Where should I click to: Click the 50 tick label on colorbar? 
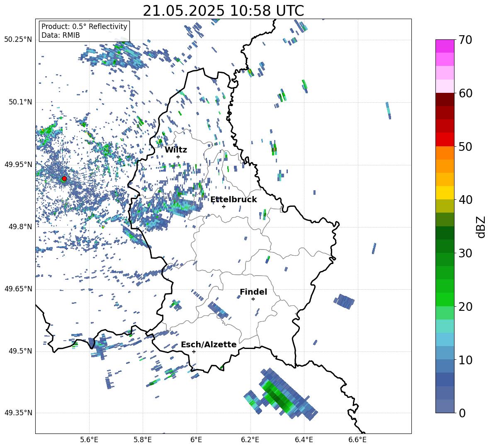point(465,146)
